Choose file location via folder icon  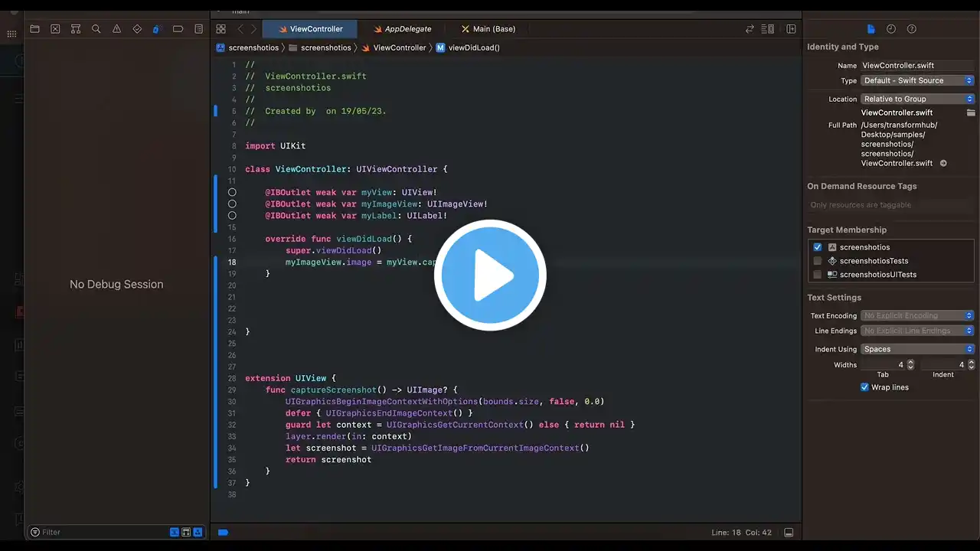tap(971, 112)
